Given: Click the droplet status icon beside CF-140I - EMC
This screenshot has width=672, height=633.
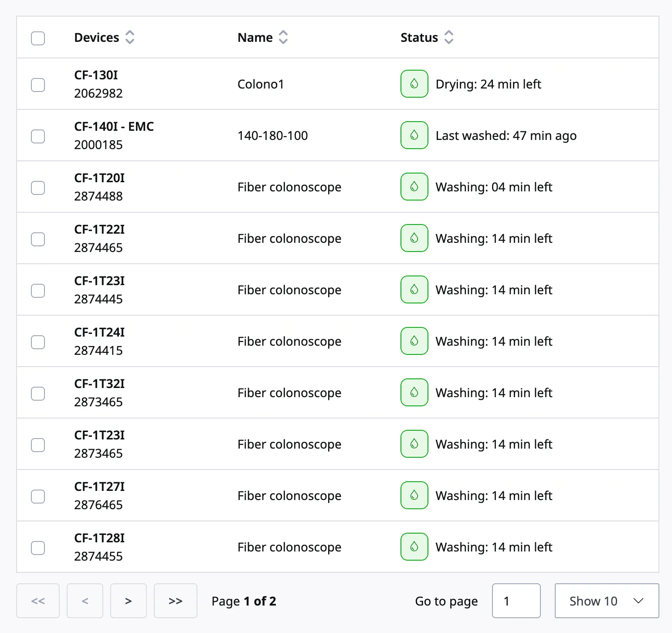Looking at the screenshot, I should [414, 135].
